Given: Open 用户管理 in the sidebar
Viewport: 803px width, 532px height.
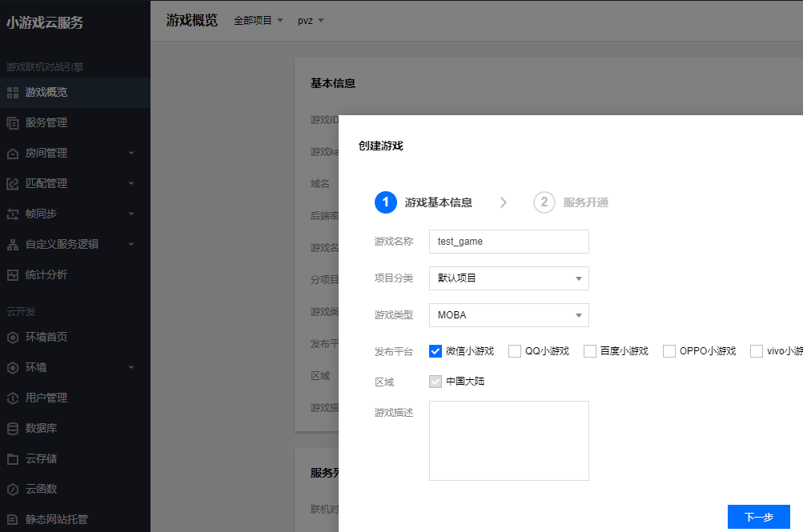Looking at the screenshot, I should tap(75, 398).
